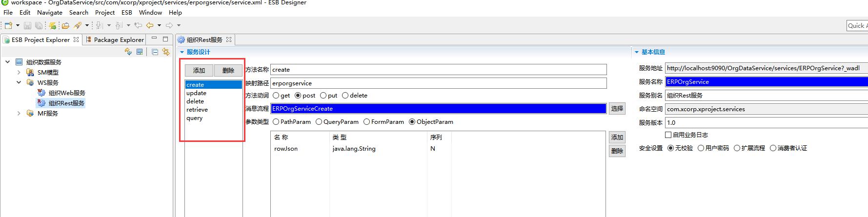Open the Window menu
Image resolution: width=868 pixels, height=217 pixels.
pos(150,12)
